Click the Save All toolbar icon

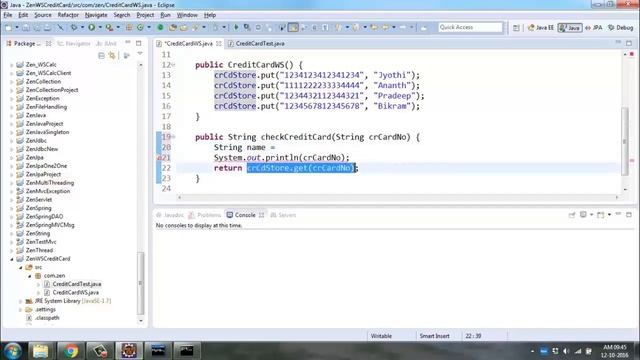pyautogui.click(x=37, y=27)
